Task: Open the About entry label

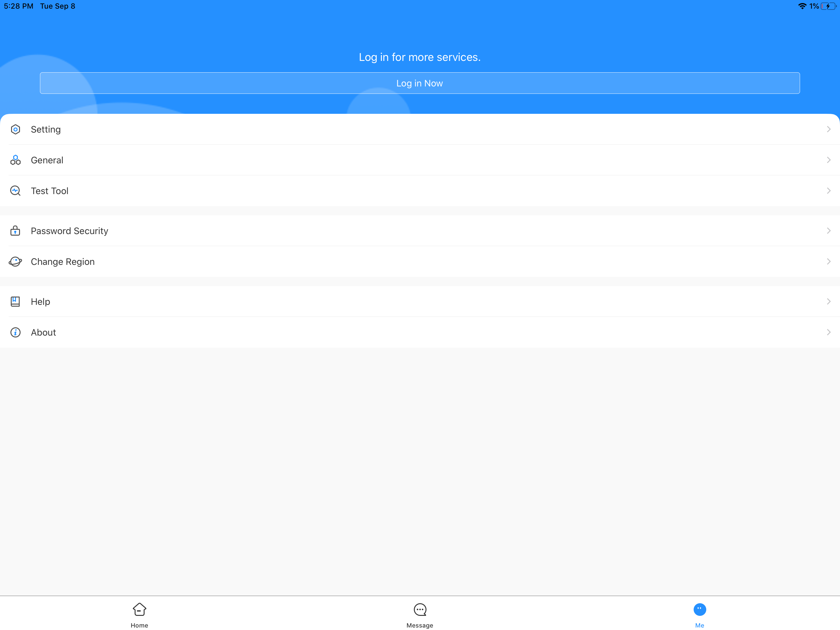Action: click(x=43, y=333)
